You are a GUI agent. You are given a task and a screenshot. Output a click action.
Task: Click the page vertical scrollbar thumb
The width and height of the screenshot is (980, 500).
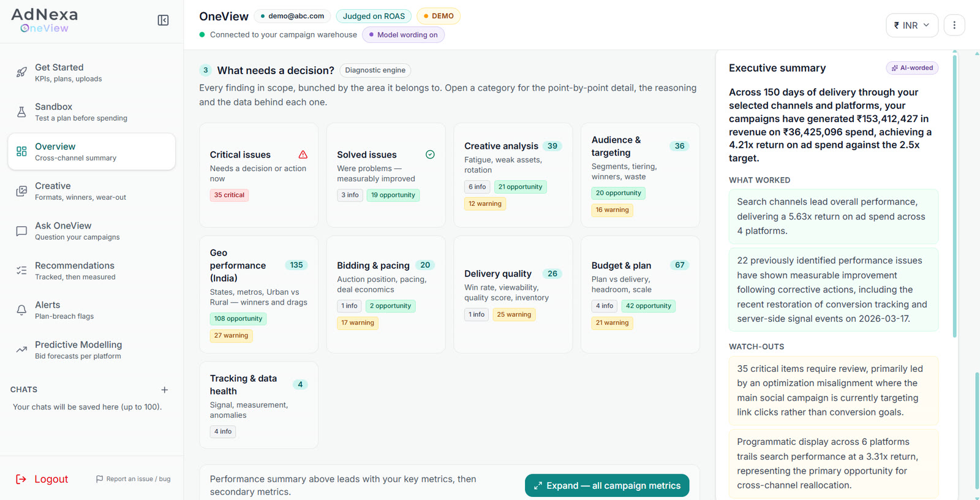[x=977, y=432]
